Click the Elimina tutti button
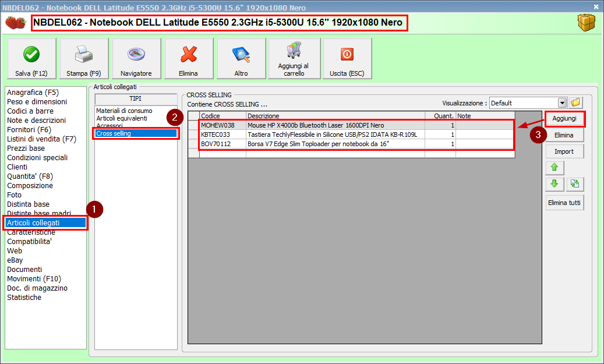 pyautogui.click(x=564, y=203)
